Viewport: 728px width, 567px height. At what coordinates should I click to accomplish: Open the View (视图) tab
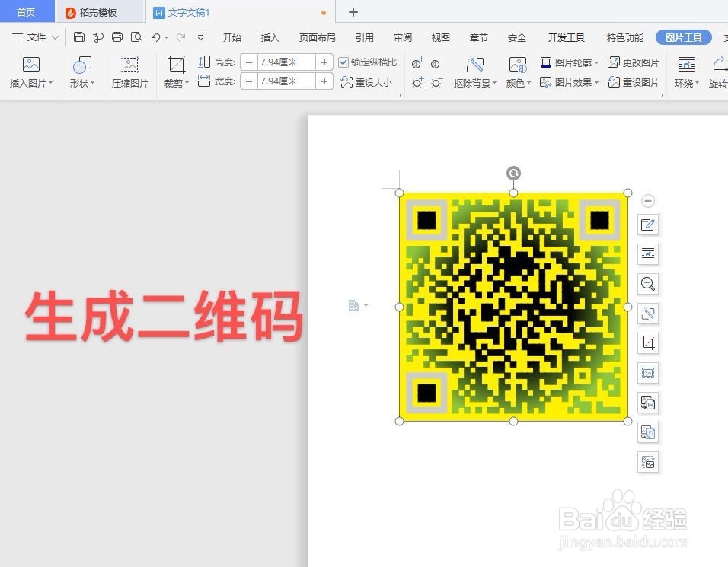click(441, 37)
